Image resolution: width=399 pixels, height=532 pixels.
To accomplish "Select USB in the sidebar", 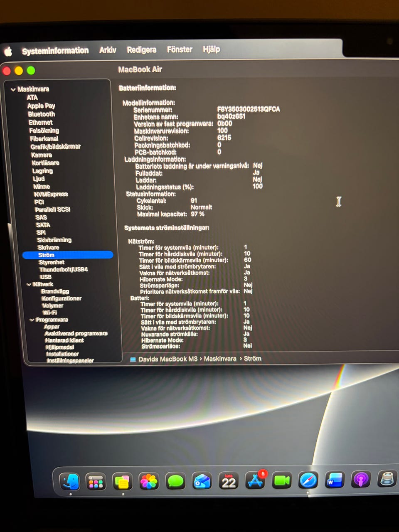I will coord(45,277).
